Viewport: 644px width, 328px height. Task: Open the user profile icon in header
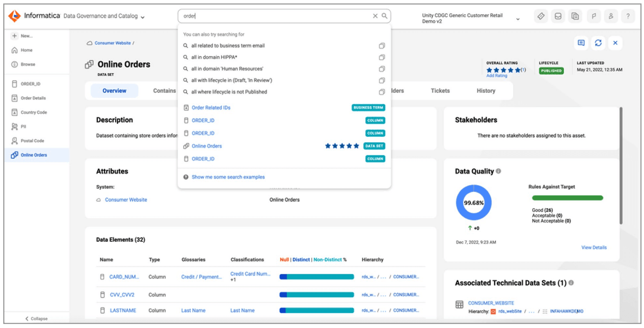611,16
